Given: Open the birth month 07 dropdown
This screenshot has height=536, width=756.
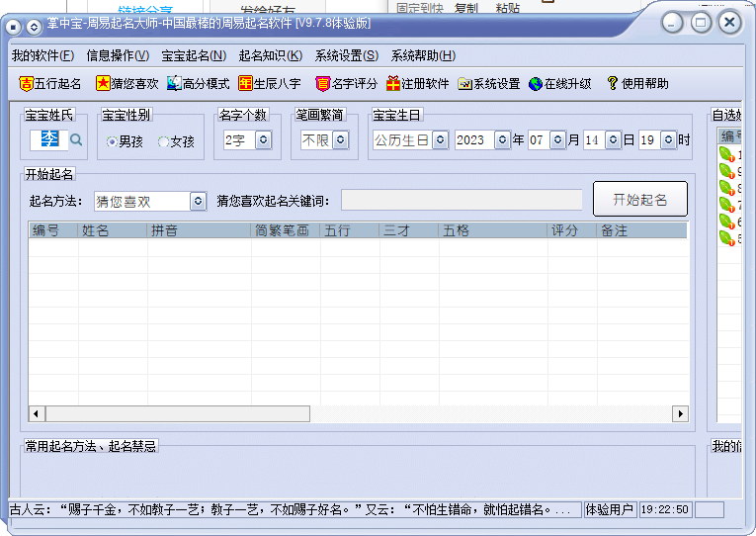Looking at the screenshot, I should click(x=557, y=139).
